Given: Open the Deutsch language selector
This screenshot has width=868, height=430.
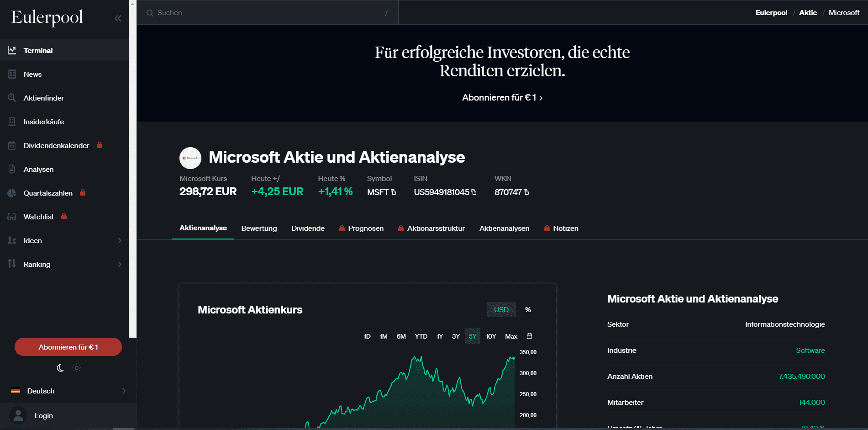Looking at the screenshot, I should point(41,391).
